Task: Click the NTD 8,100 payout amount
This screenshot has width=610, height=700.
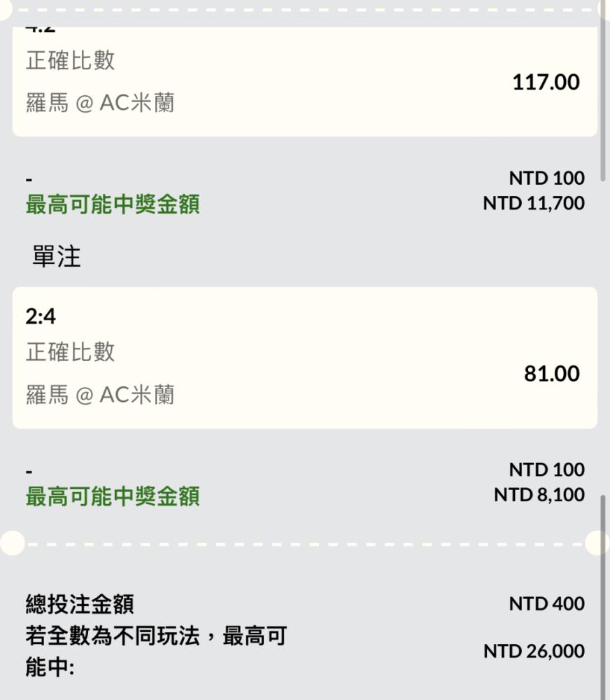Action: pos(539,495)
